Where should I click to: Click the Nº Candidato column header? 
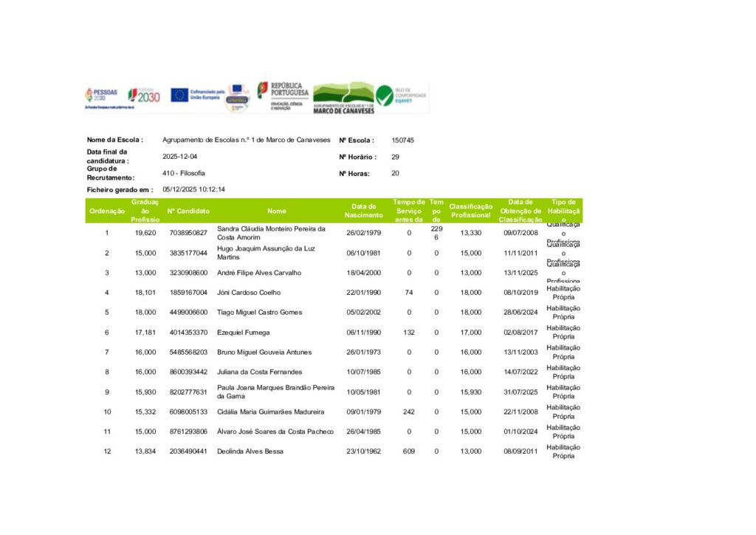tap(188, 211)
